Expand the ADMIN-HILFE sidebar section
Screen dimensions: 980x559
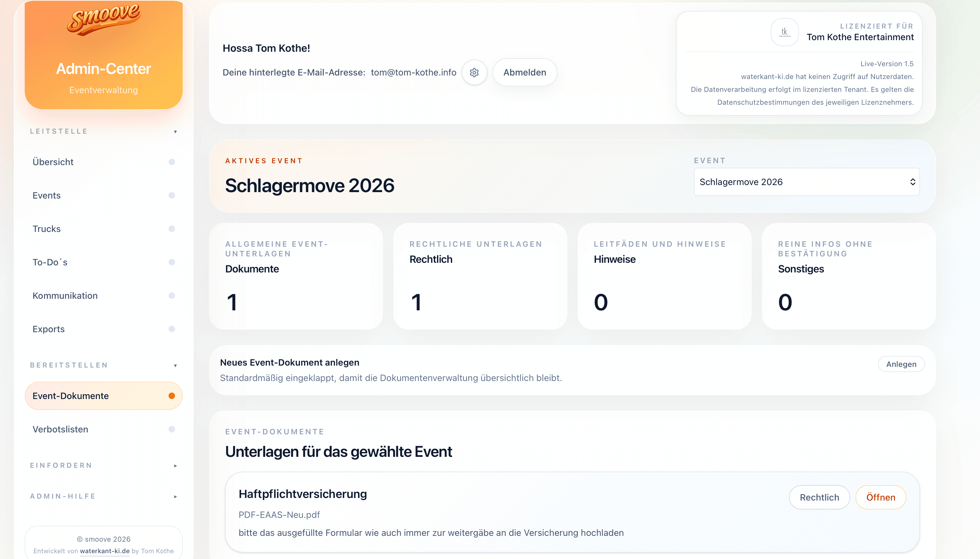pos(176,496)
